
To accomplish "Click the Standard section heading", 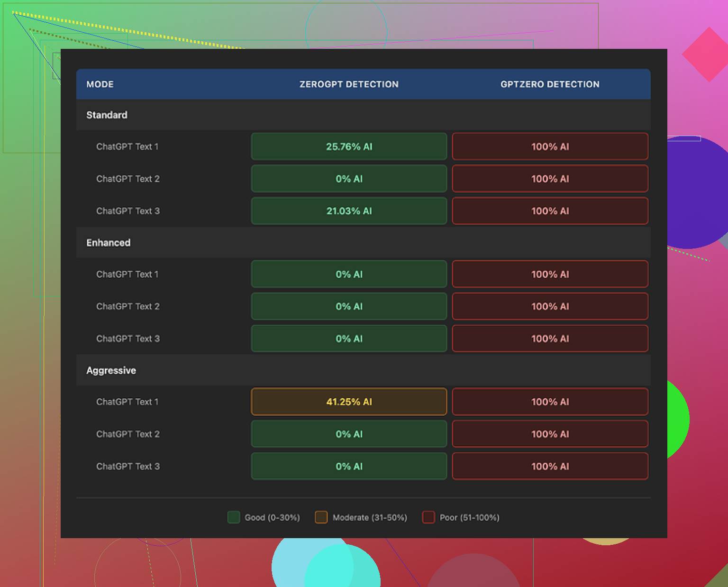I will [x=107, y=115].
